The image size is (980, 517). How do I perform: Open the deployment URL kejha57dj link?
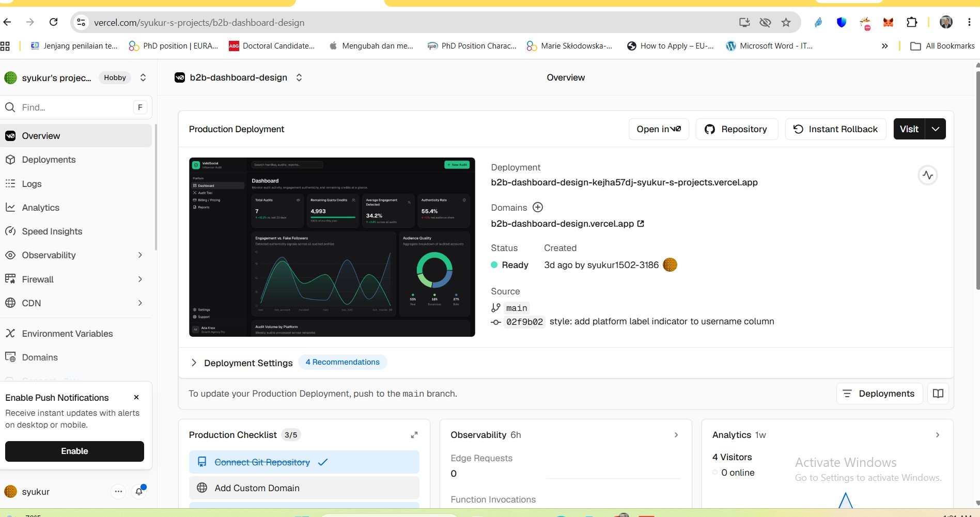(624, 182)
